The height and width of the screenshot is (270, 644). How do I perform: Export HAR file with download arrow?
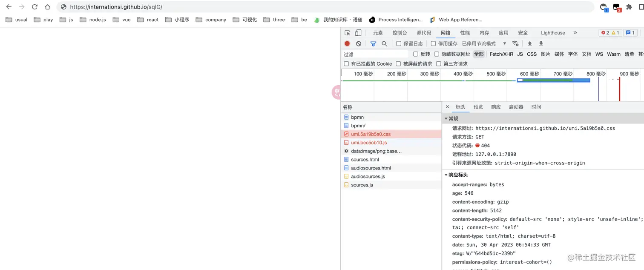tap(541, 43)
